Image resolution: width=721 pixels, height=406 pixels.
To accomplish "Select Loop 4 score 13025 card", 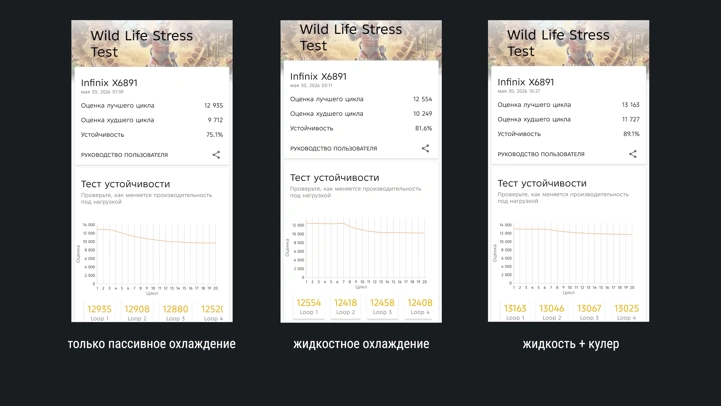I will point(626,312).
